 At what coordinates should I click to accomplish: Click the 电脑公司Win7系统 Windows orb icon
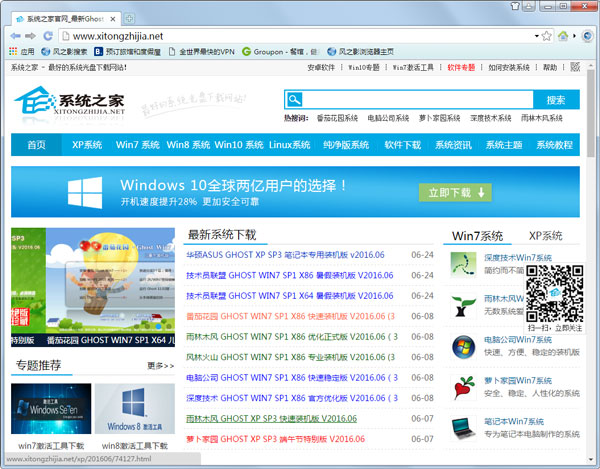tap(463, 347)
